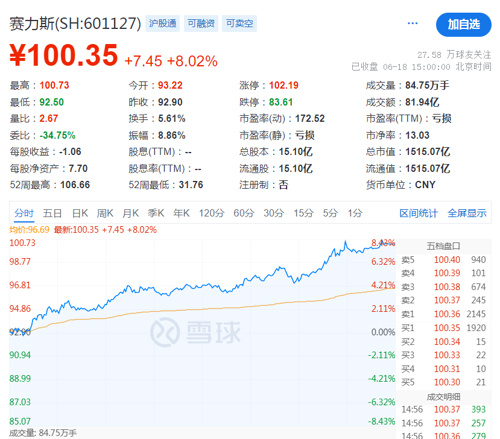Click the 最高 value 100.73
500x439 pixels.
54,85
